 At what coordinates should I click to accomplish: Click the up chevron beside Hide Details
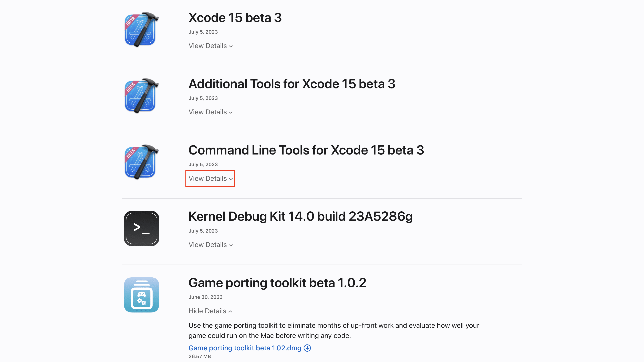230,311
